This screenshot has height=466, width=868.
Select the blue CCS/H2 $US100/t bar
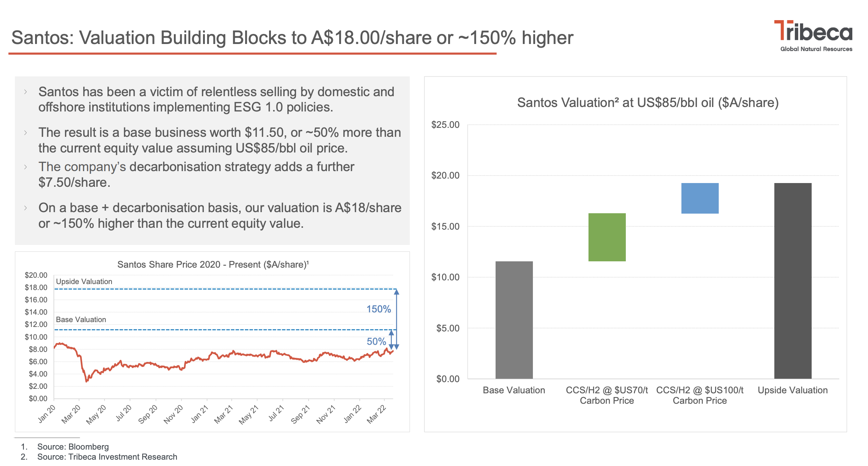(x=700, y=198)
